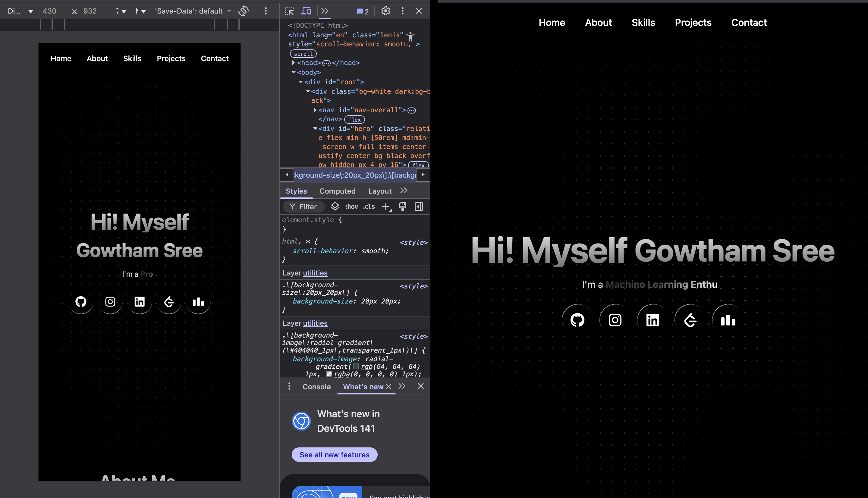
Task: Open DevTools settings gear
Action: [x=386, y=11]
